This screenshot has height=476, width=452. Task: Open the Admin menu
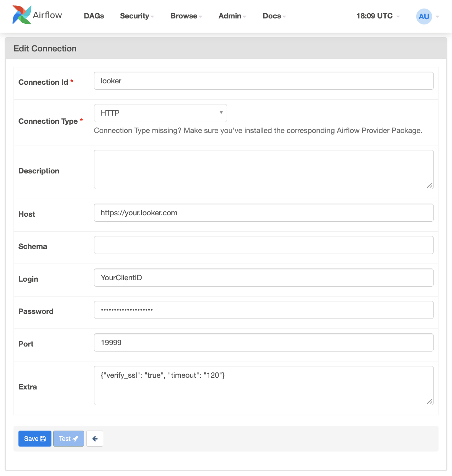(x=232, y=16)
